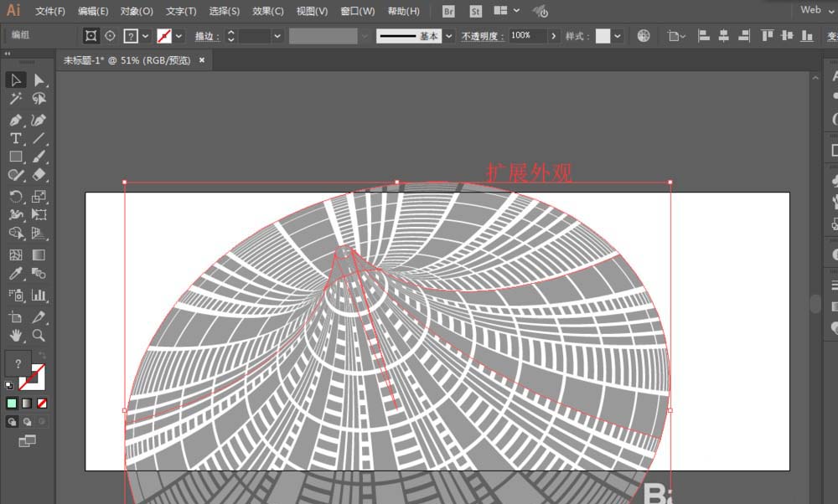838x504 pixels.
Task: Select the Curvature tool
Action: point(39,120)
